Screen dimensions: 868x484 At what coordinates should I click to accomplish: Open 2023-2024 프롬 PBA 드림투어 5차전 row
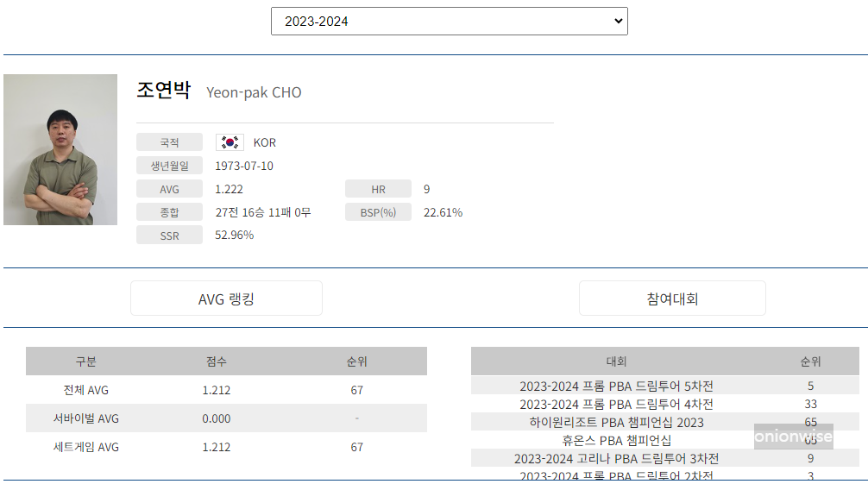(665, 386)
